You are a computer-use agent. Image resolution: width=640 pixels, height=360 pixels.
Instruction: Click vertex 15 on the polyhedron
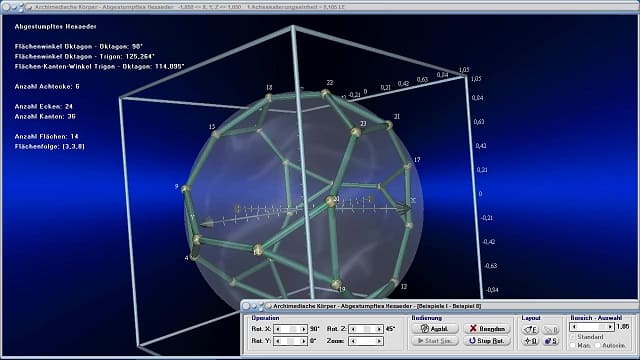pos(216,134)
